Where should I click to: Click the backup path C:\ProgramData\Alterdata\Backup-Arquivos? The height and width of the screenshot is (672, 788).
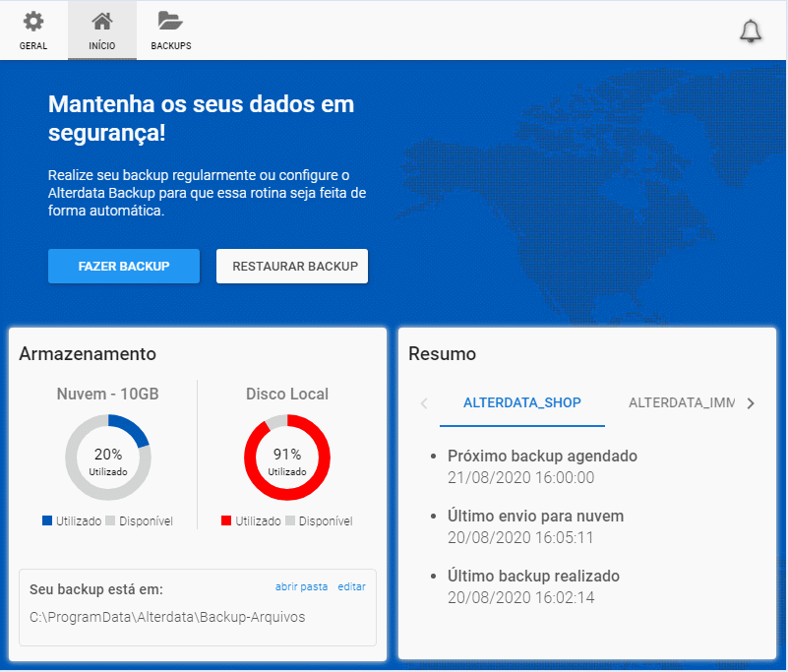167,617
